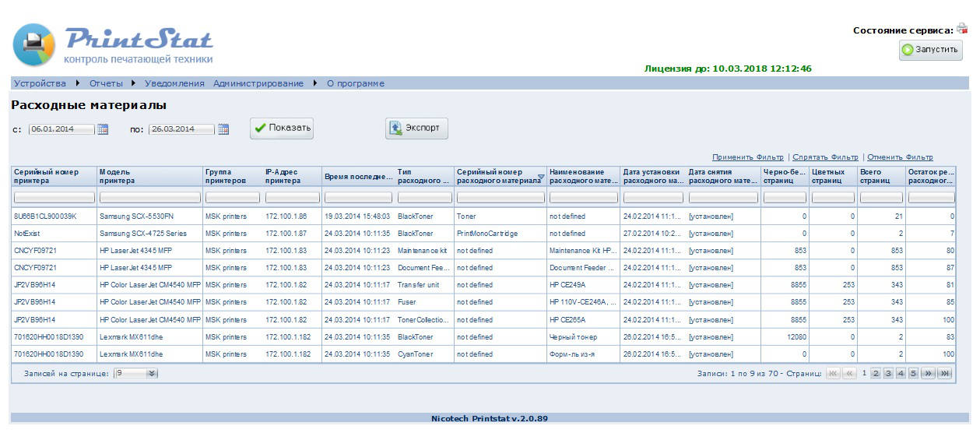This screenshot has height=440, width=980.
Task: Click filter box under Черно-бе... страниц
Action: pos(785,198)
